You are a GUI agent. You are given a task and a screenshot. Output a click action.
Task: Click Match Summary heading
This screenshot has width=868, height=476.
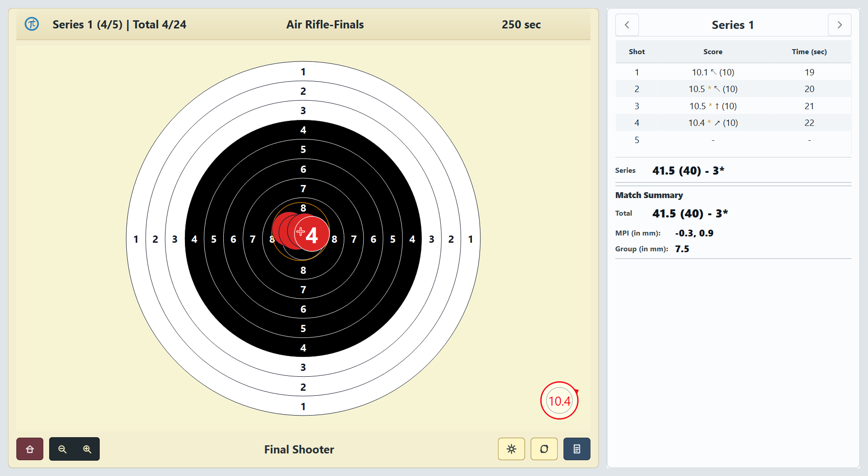pos(649,195)
